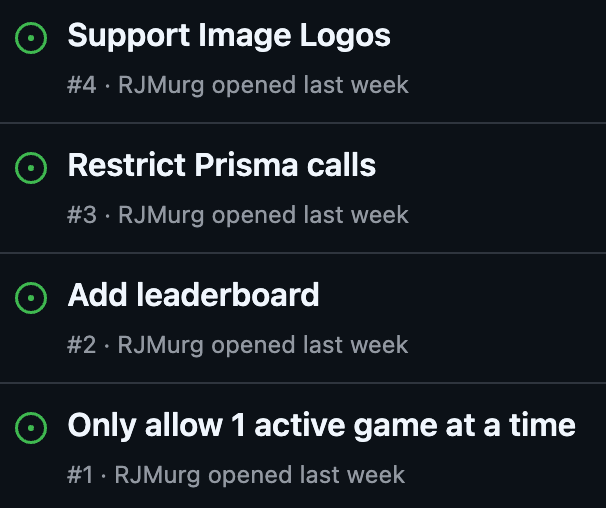Click RJMurg author link on issue #4

[x=162, y=85]
